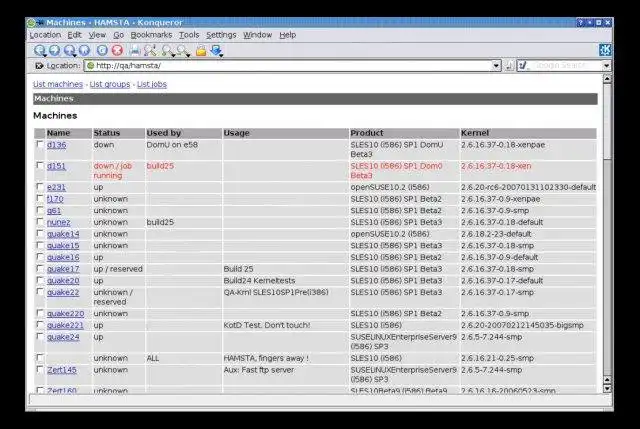Click the title bar help question mark
The width and height of the screenshot is (640, 429).
(580, 23)
